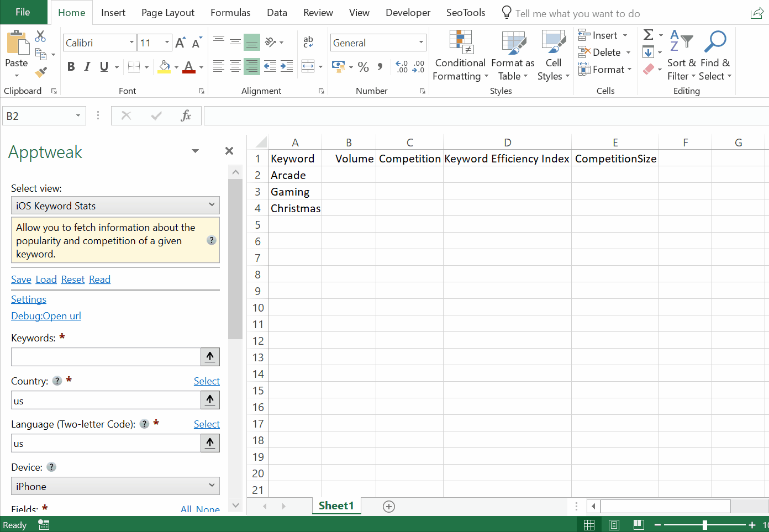This screenshot has width=769, height=532.
Task: Toggle Wrap Text icon
Action: 308,41
